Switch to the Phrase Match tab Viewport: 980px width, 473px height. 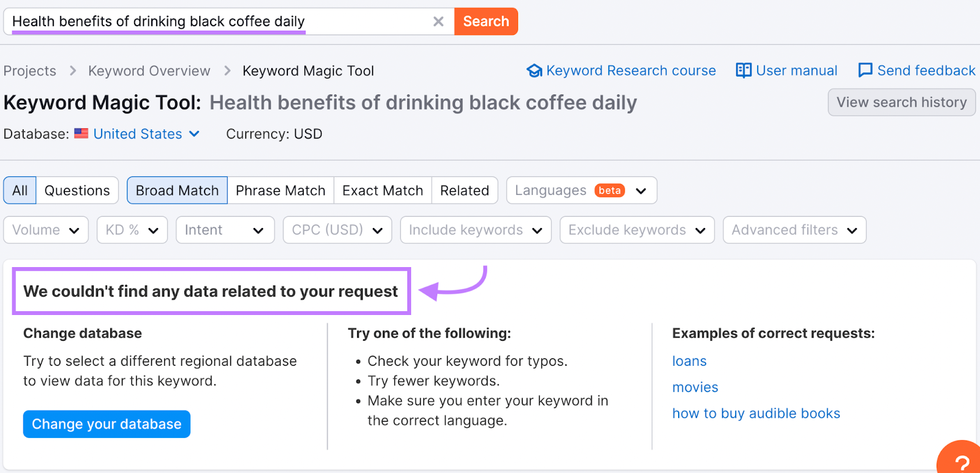point(281,191)
